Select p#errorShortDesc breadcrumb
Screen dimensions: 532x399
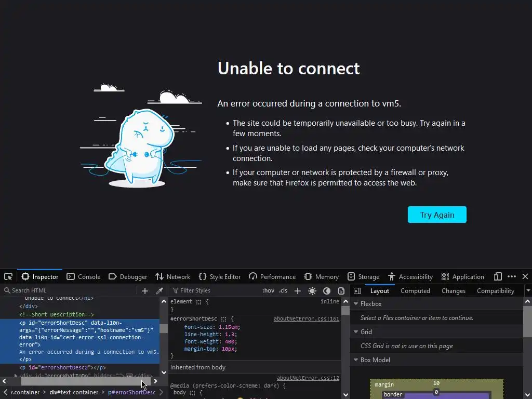tap(131, 392)
